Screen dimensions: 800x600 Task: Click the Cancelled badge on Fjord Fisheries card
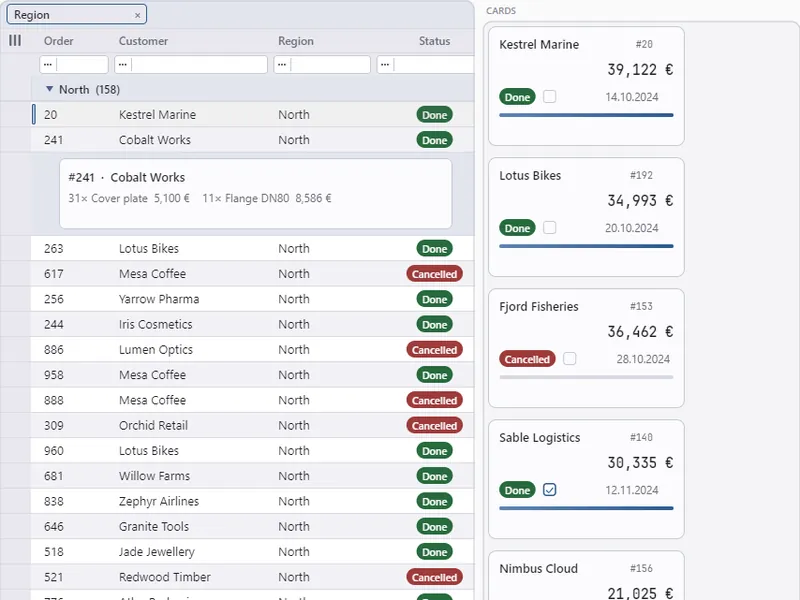(x=527, y=359)
